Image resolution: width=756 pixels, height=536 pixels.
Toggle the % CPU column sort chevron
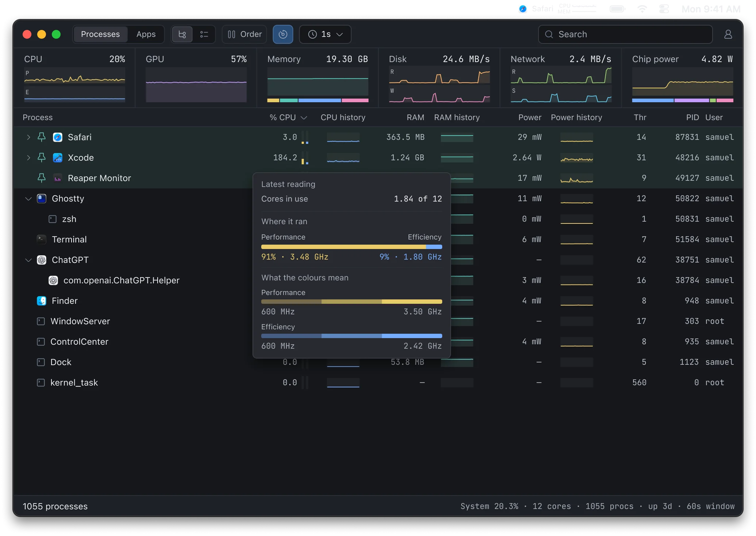pyautogui.click(x=304, y=118)
